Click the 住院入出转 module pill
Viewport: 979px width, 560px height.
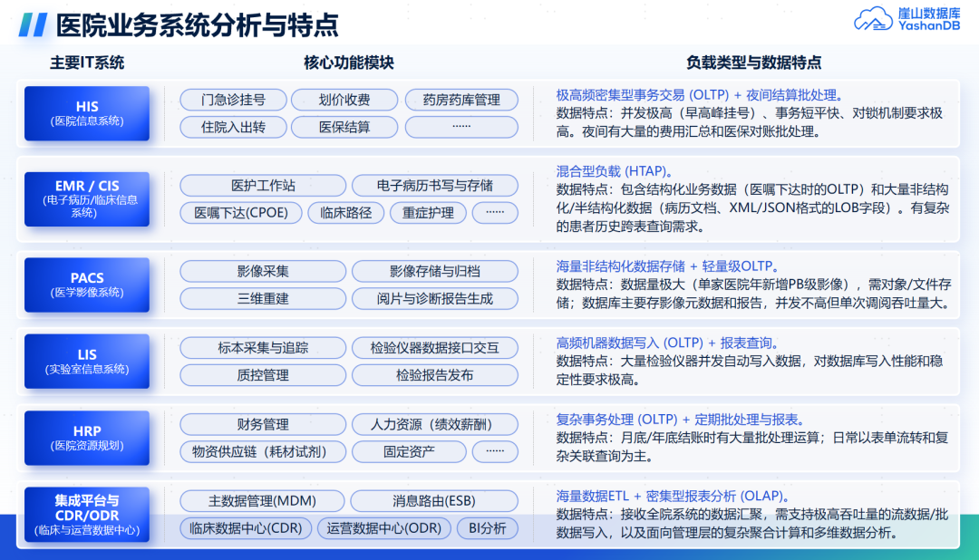234,128
